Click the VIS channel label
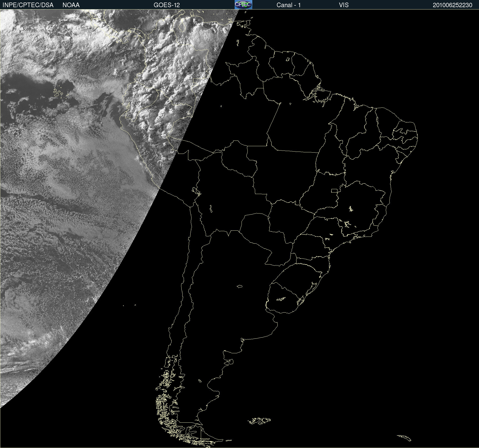This screenshot has width=479, height=448. pos(344,5)
